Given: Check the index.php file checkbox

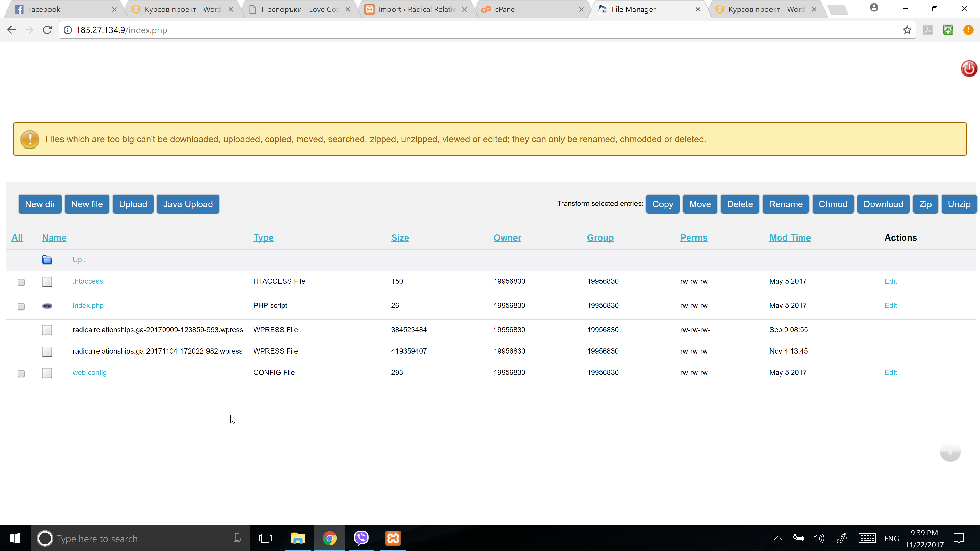Looking at the screenshot, I should coord(21,306).
